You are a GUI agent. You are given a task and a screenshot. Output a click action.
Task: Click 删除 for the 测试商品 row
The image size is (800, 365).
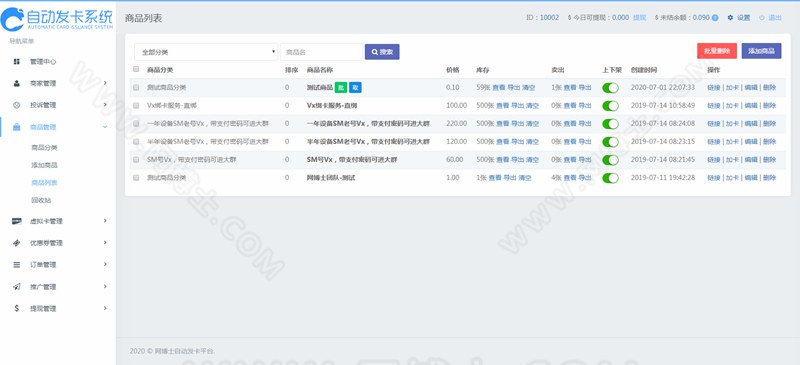coord(769,87)
